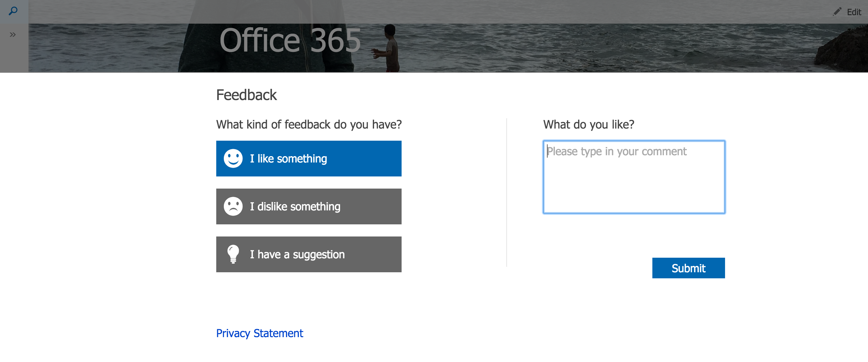Click the smiley face icon

click(233, 158)
